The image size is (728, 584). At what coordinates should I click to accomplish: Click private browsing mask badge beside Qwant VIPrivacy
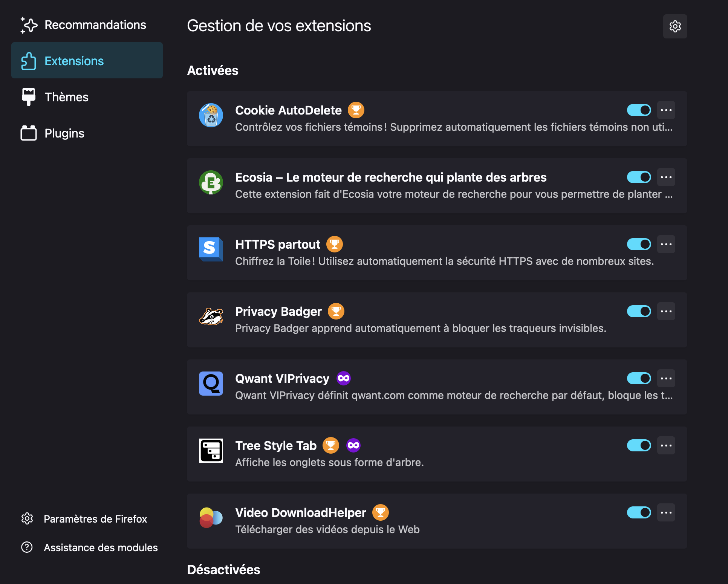click(x=343, y=378)
